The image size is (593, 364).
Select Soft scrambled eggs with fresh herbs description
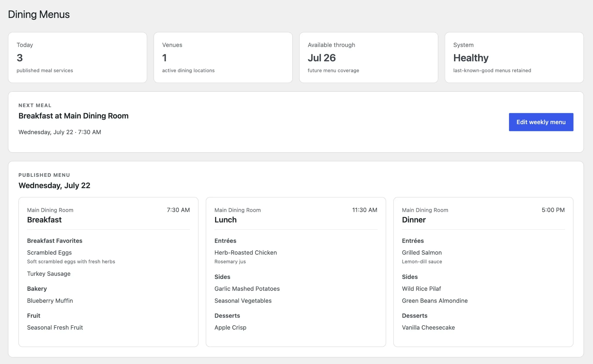coord(71,262)
